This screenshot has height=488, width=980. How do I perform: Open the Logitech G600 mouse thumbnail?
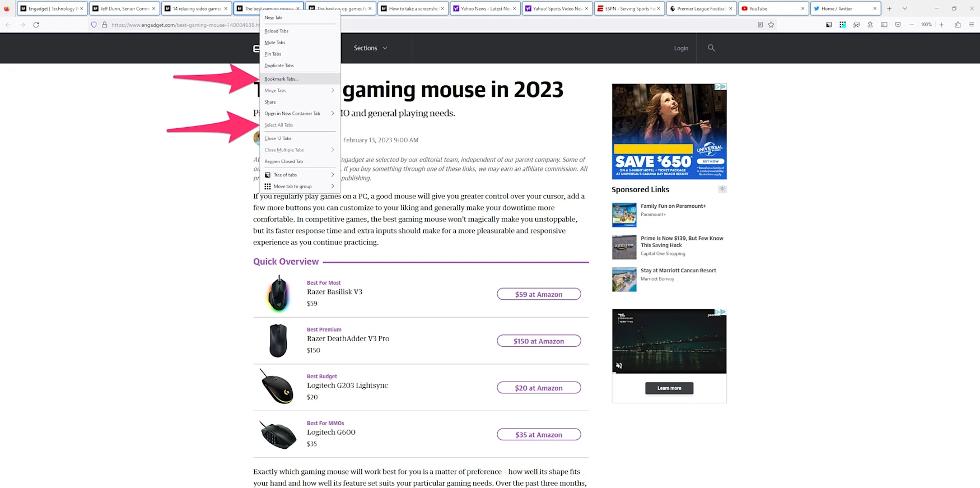(x=278, y=434)
